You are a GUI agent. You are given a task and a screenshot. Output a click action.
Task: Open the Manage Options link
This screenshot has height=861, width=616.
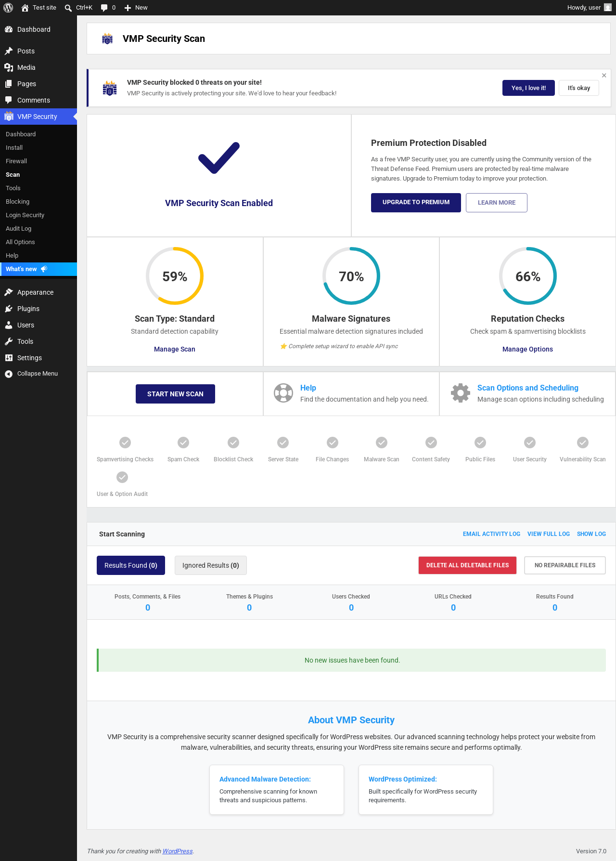tap(527, 349)
